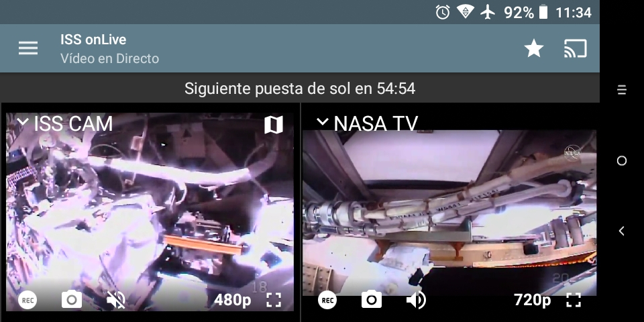Tap the Android recent apps button
Viewport: 644px width, 322px height.
(622, 90)
